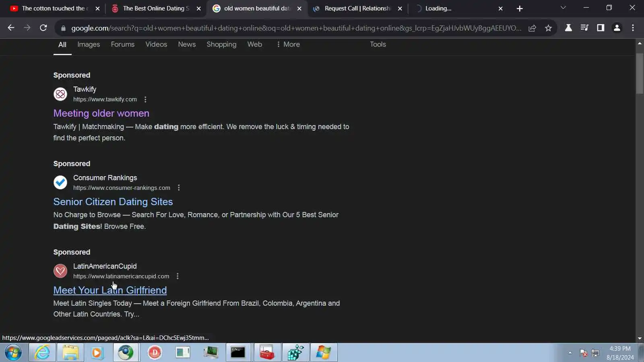Click the Consumer Rankings checkmark logo
The image size is (644, 362).
click(x=60, y=183)
